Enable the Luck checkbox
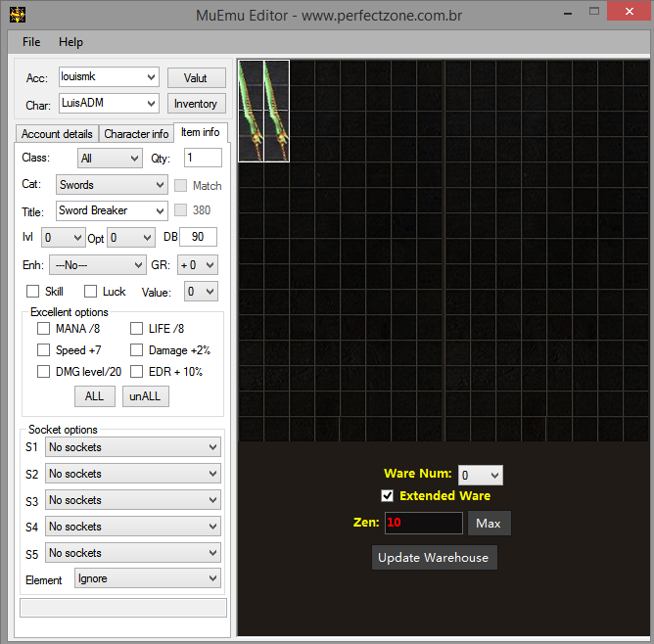The width and height of the screenshot is (654, 644). (x=90, y=291)
